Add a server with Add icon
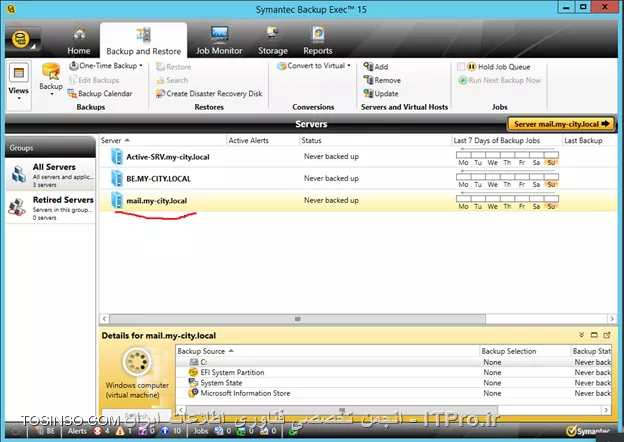The height and width of the screenshot is (442, 624). [x=368, y=66]
